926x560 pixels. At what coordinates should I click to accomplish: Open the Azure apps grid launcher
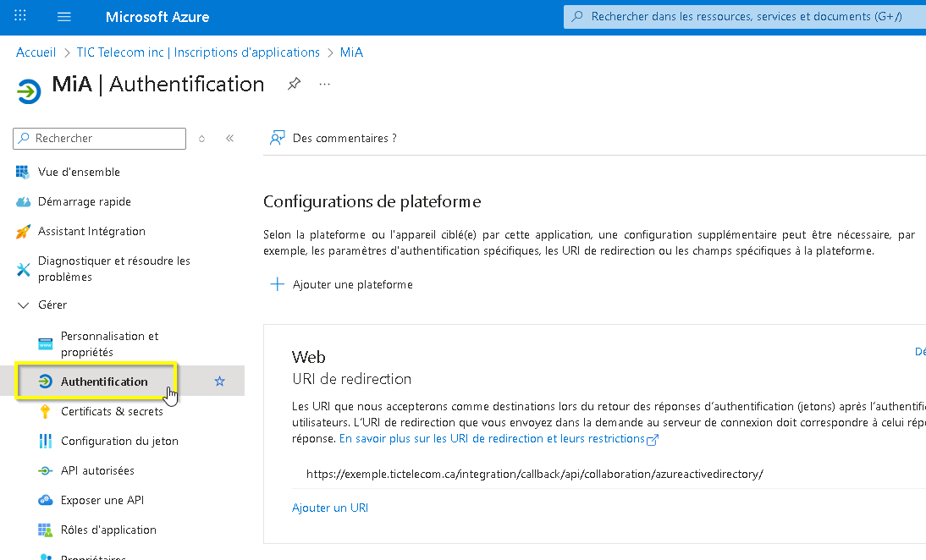[20, 16]
